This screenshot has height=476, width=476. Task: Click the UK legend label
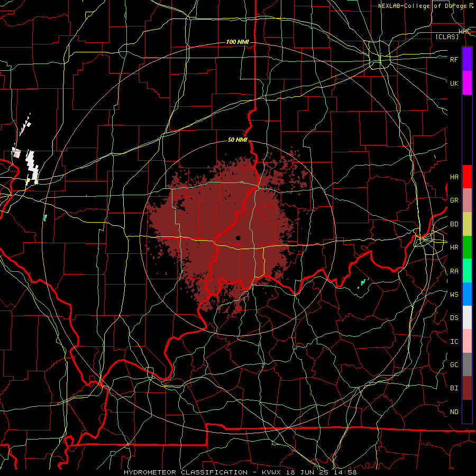454,83
